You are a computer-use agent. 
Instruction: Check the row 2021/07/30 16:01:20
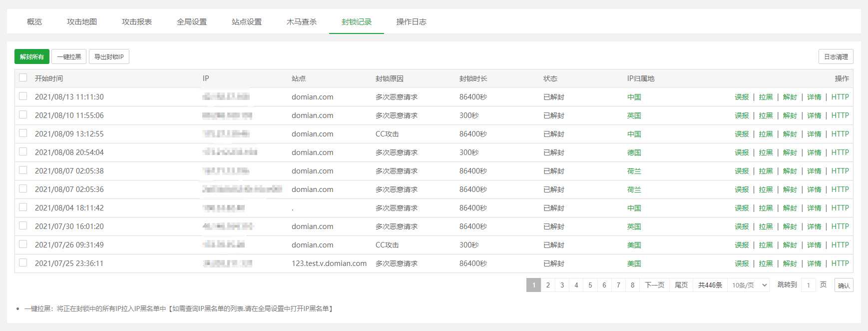(x=23, y=225)
